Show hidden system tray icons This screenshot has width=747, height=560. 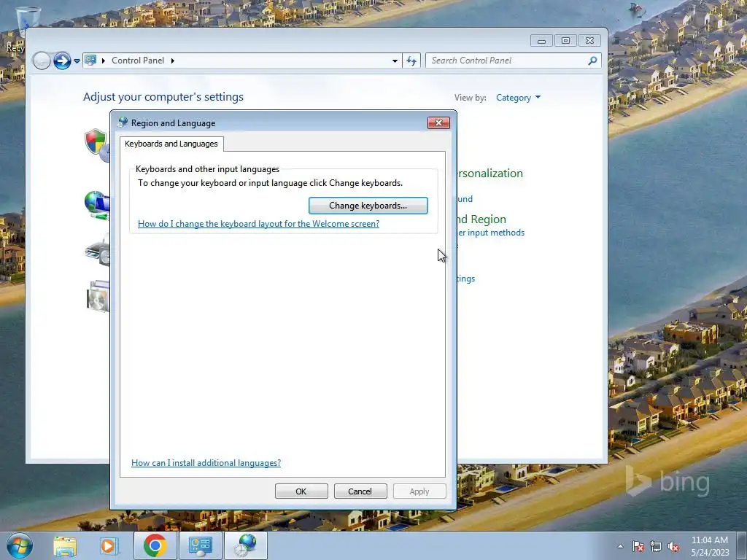(620, 546)
